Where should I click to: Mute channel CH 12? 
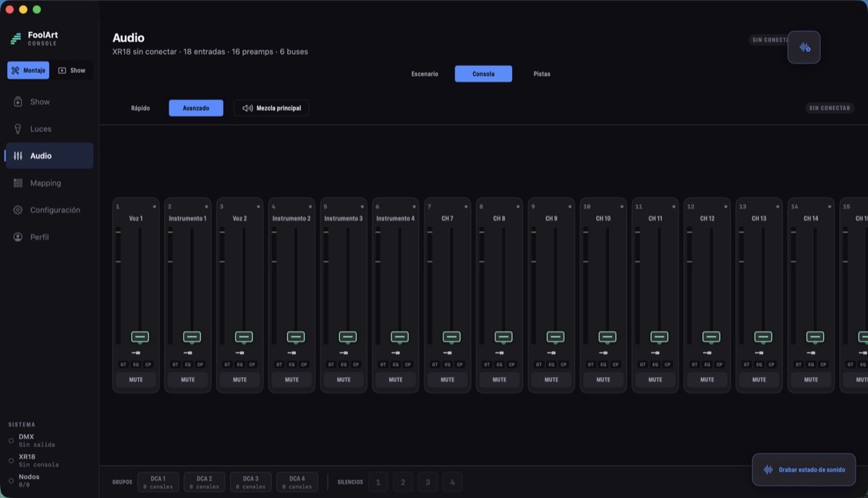[707, 379]
